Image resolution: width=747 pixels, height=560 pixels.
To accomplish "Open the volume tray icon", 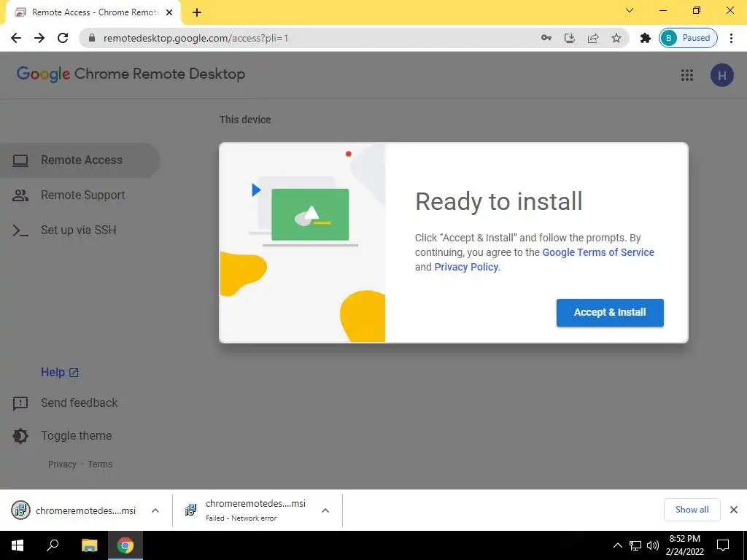I will click(653, 545).
